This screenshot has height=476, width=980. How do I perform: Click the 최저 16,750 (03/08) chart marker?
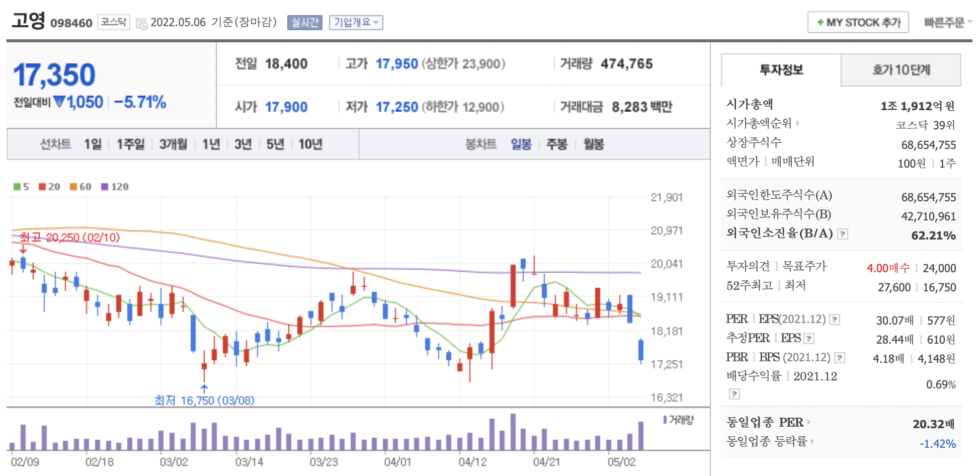click(204, 401)
